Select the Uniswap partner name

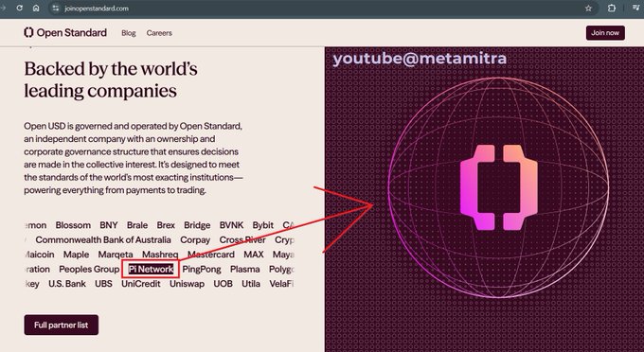tap(187, 284)
